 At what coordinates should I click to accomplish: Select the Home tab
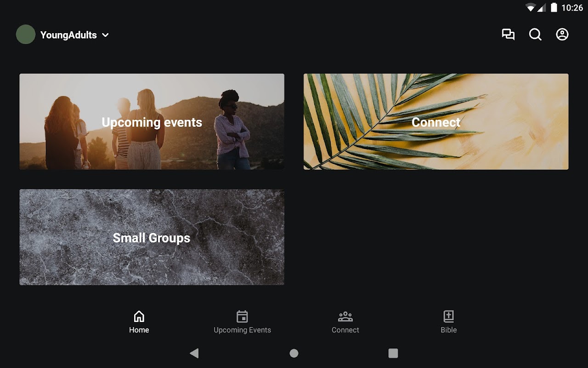[139, 322]
